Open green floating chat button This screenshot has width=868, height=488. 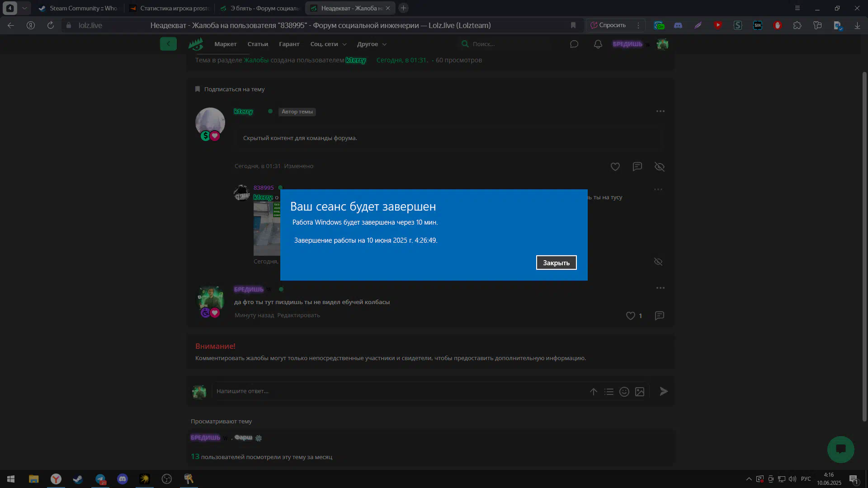840,449
